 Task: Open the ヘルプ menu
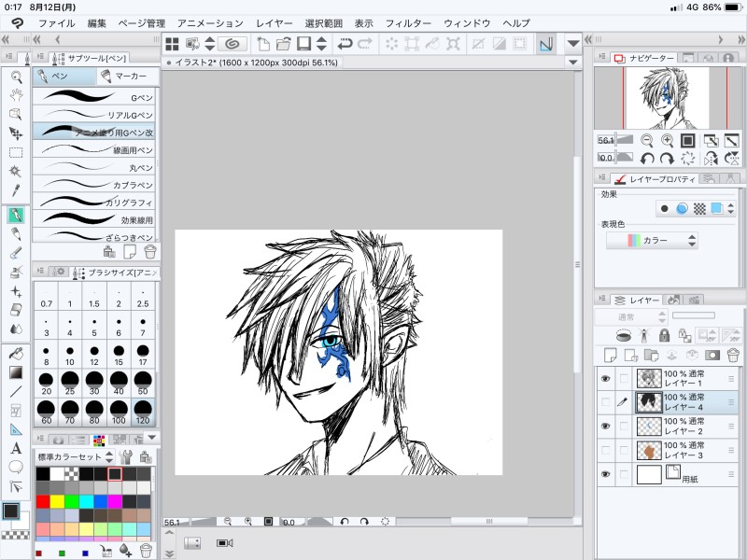pyautogui.click(x=516, y=22)
